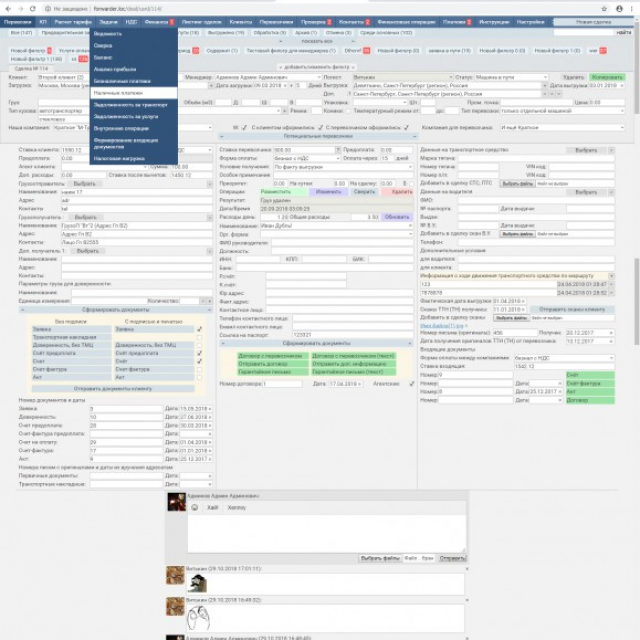Open the 'Менеджер' dropdown
Image resolution: width=640 pixels, height=640 pixels.
click(268, 77)
